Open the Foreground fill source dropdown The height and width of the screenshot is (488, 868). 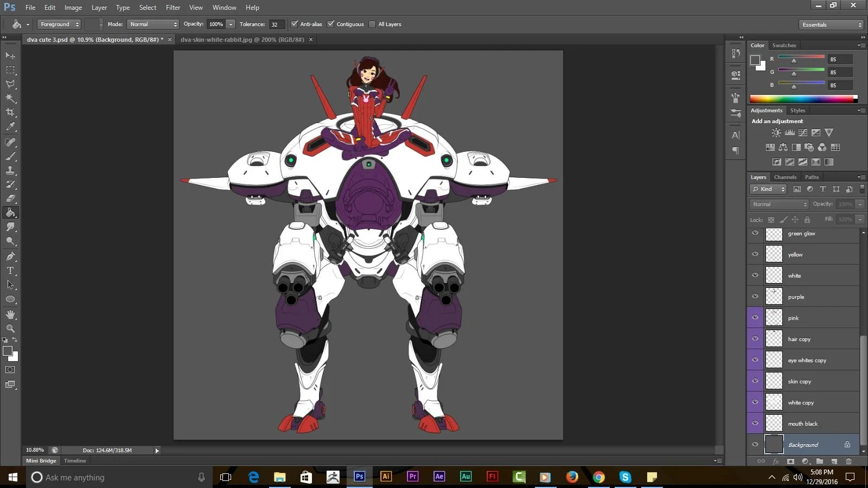click(x=59, y=24)
